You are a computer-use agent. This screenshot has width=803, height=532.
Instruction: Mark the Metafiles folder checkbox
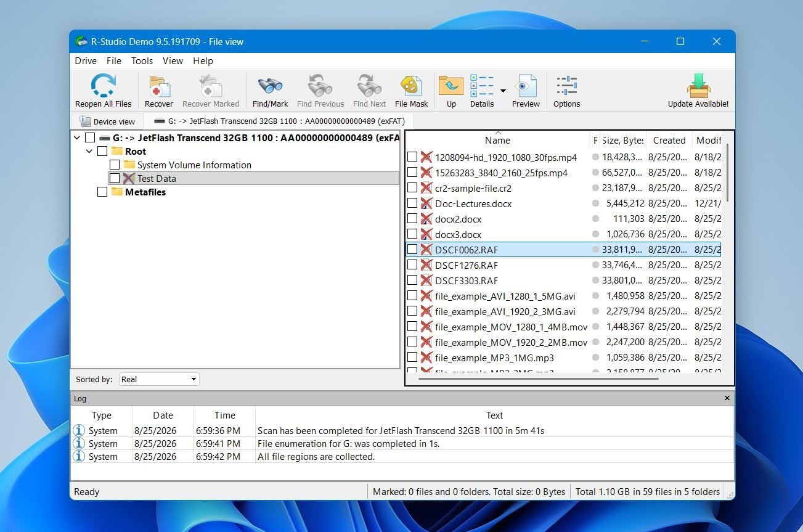point(102,192)
